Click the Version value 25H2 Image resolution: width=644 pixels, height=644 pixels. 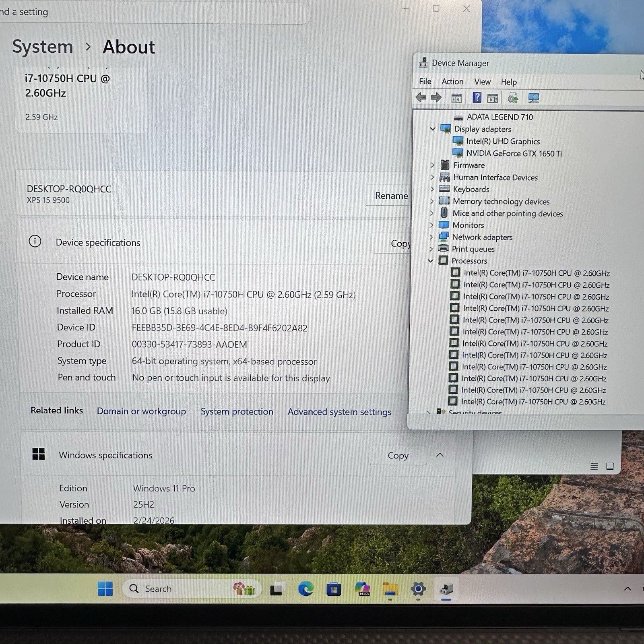coord(144,504)
